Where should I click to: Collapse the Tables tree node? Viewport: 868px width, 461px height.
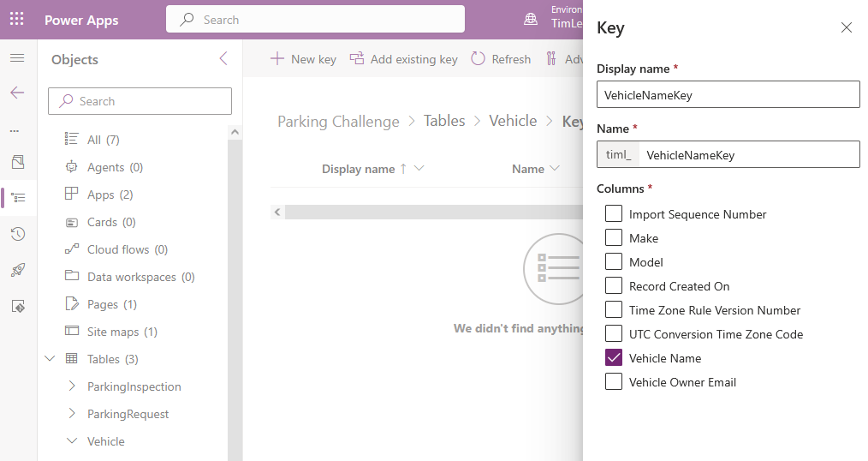click(50, 359)
